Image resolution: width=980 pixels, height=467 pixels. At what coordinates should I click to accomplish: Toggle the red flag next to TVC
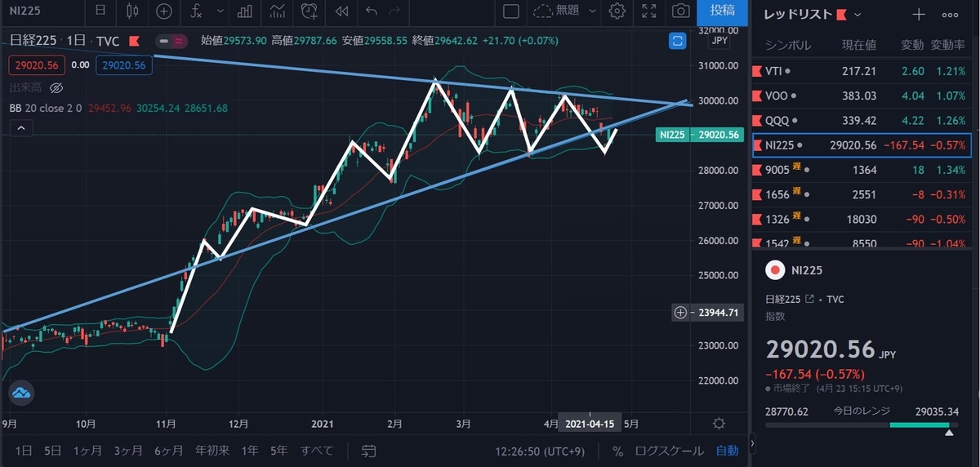coord(134,41)
